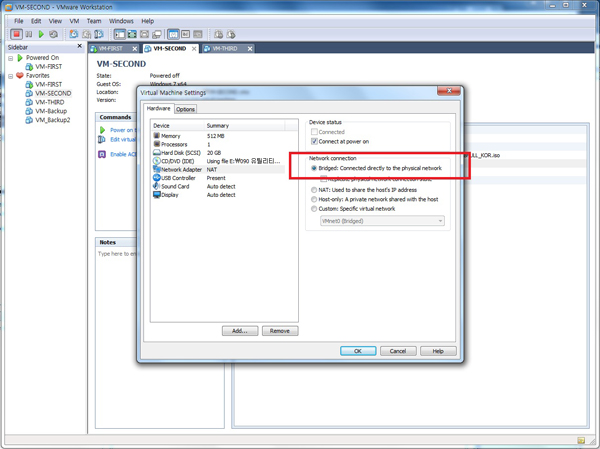Screen dimensions: 600x449
Task: Click the Revert to Snapshot toolbar icon
Action: coord(87,34)
